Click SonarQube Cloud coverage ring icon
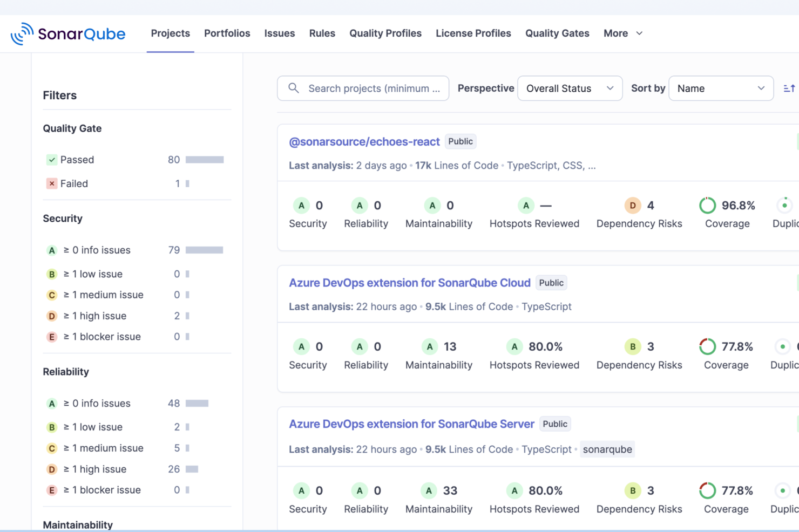This screenshot has height=532, width=799. [707, 346]
